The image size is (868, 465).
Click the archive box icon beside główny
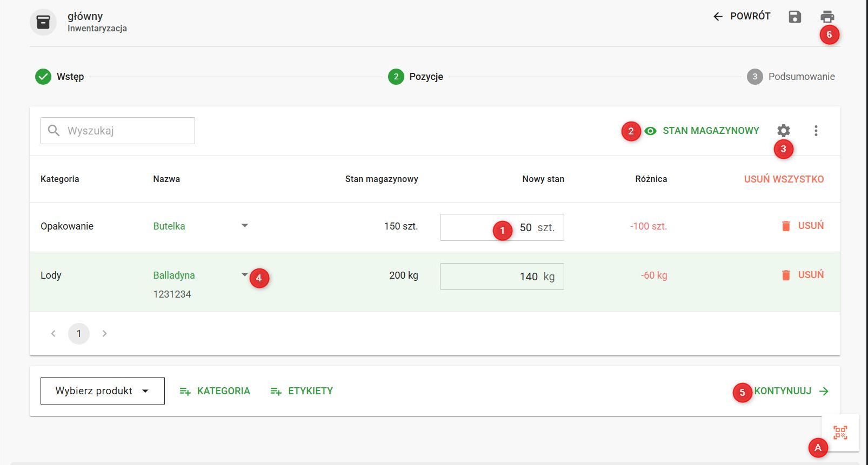click(x=43, y=22)
